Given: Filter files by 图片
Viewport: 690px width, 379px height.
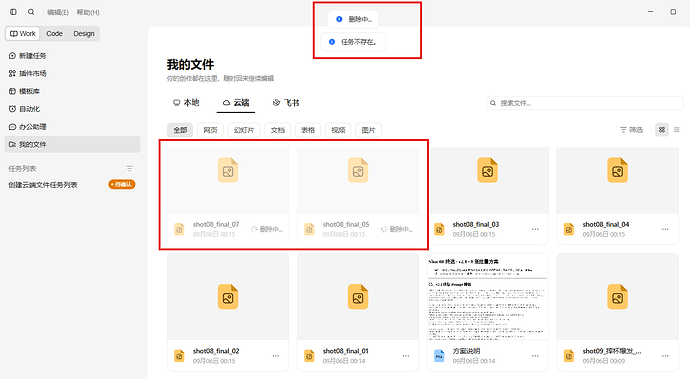Looking at the screenshot, I should (x=368, y=130).
